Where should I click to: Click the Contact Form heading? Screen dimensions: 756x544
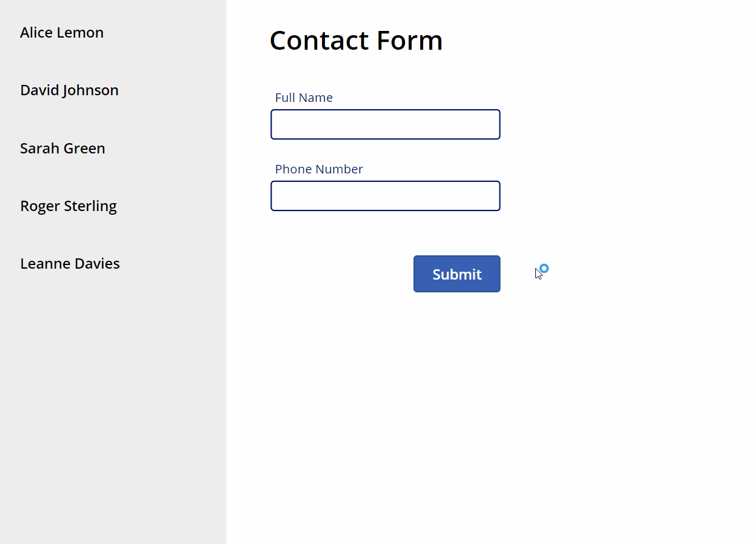tap(356, 40)
